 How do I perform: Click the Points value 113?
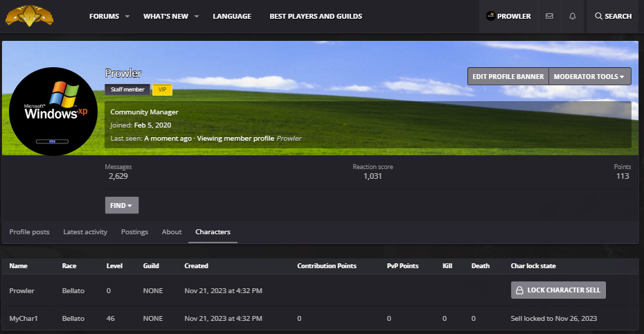(623, 176)
